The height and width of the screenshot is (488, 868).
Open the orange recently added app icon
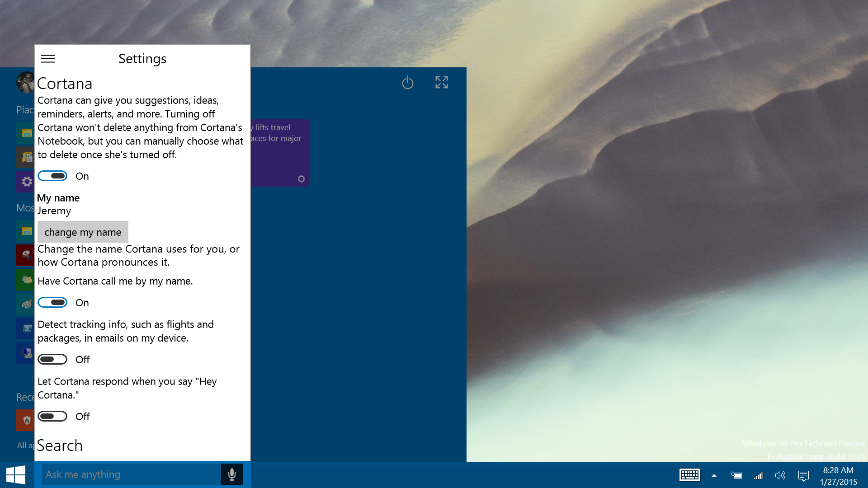(26, 420)
